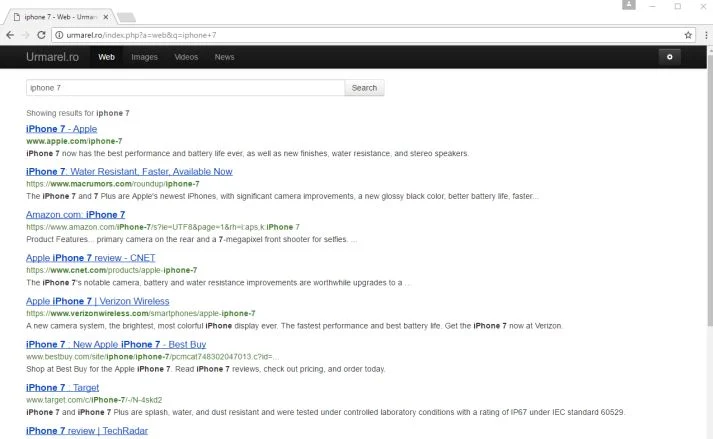Open iPhone 7: Water Resistant, Faster result
Image resolution: width=713 pixels, height=439 pixels.
[129, 172]
